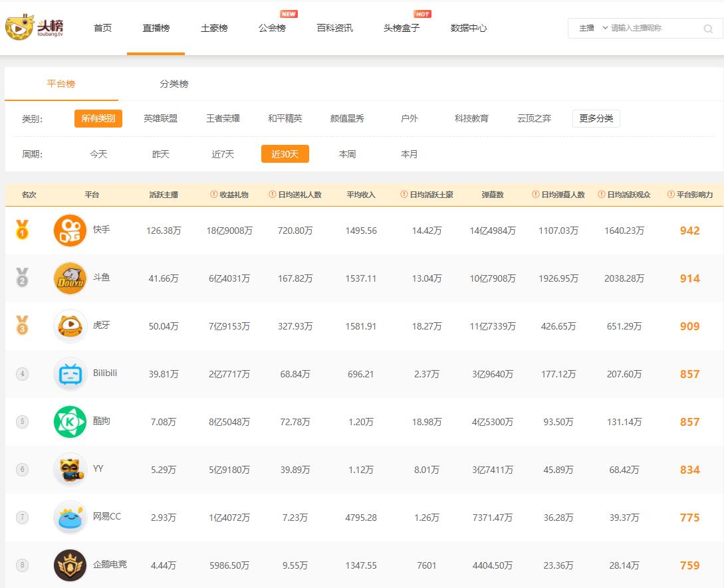Open the Kugou green K logo

[x=70, y=422]
